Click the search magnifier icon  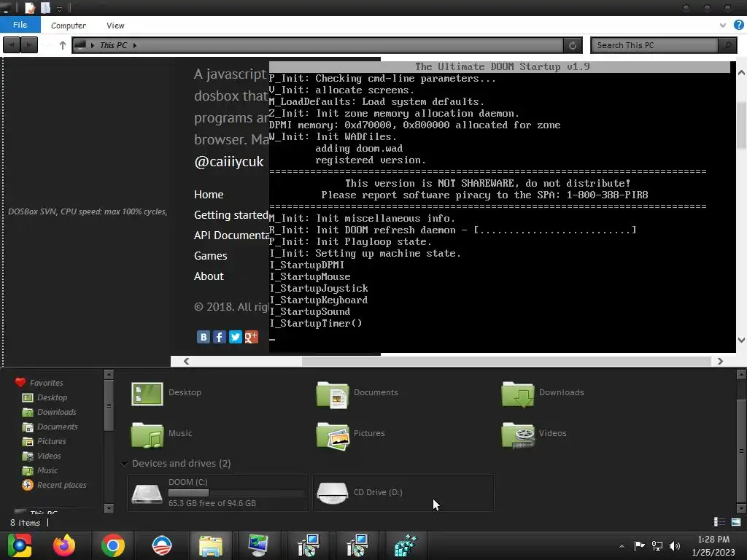[727, 45]
